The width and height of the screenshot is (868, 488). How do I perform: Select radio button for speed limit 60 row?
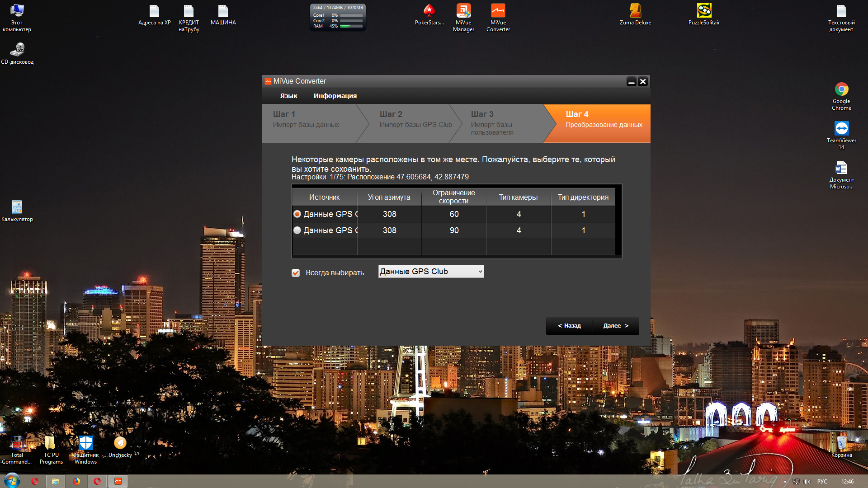point(297,214)
